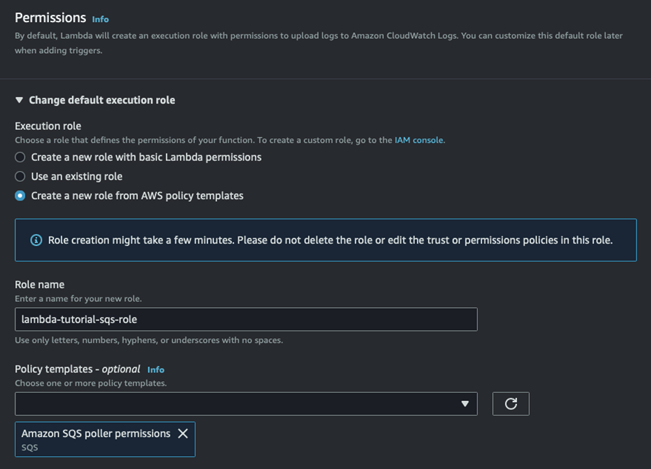
Task: Click the Policy templates optional label
Action: coord(78,369)
